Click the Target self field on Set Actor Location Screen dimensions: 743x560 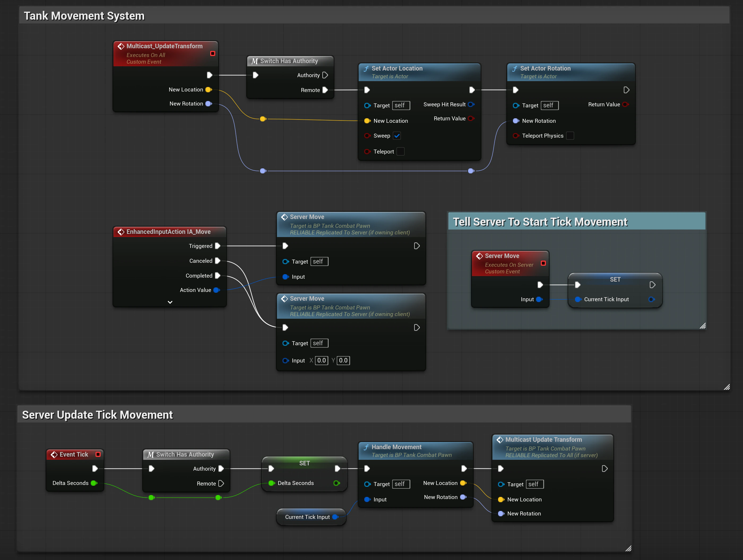coord(401,106)
